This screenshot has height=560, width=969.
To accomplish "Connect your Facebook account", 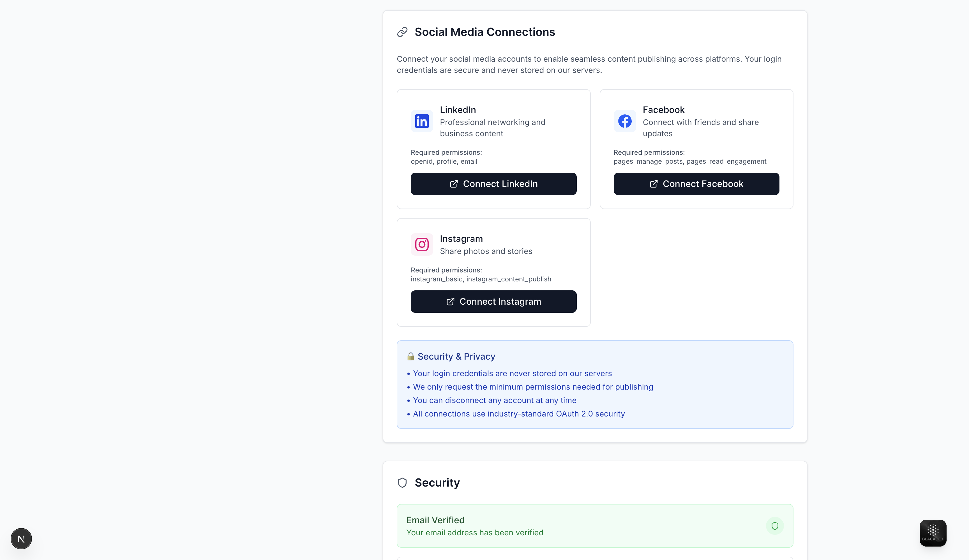I will coord(696,184).
